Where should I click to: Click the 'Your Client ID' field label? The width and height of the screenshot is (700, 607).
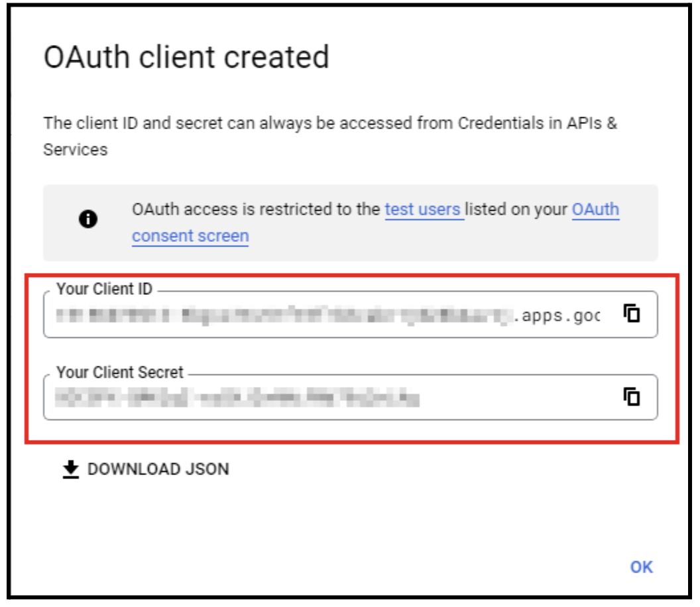[104, 289]
